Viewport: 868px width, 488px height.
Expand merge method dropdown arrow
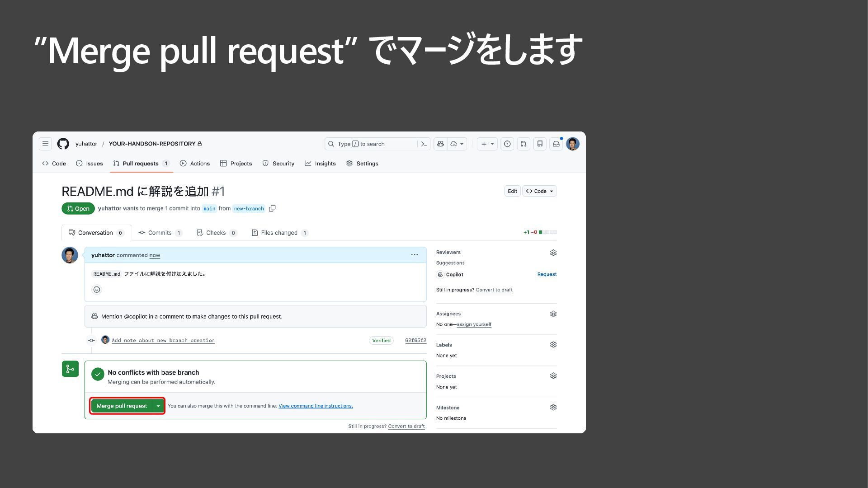[x=158, y=406]
